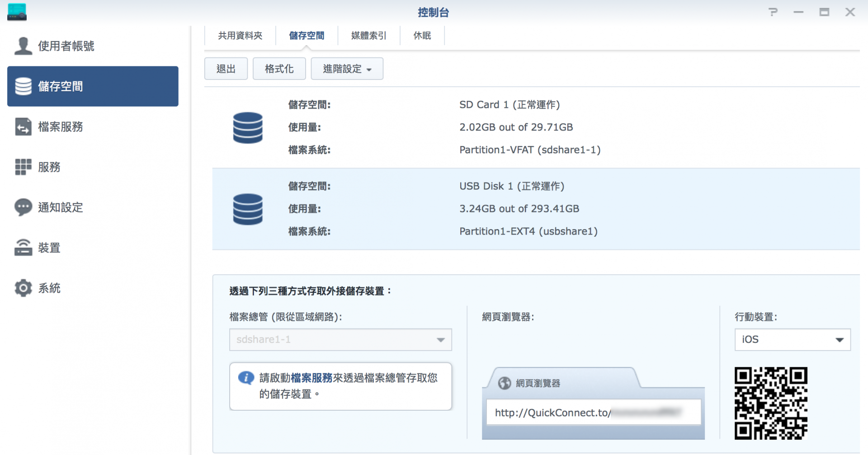Click the File Services (檔案服務) sidebar icon

click(23, 127)
